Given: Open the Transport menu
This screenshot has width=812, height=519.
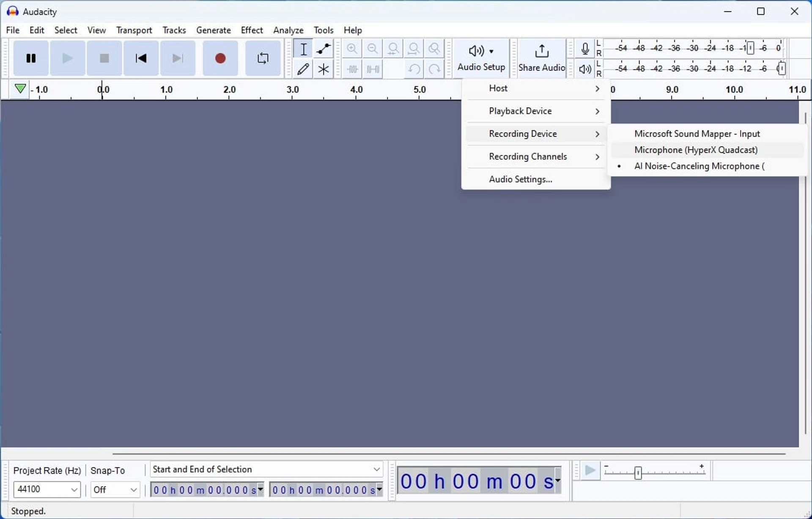Looking at the screenshot, I should click(x=134, y=30).
